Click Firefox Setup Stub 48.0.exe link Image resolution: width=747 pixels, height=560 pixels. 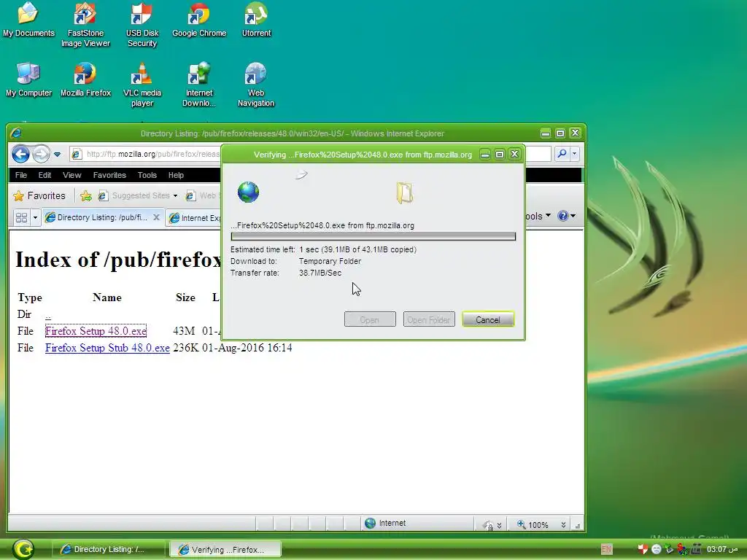click(107, 348)
